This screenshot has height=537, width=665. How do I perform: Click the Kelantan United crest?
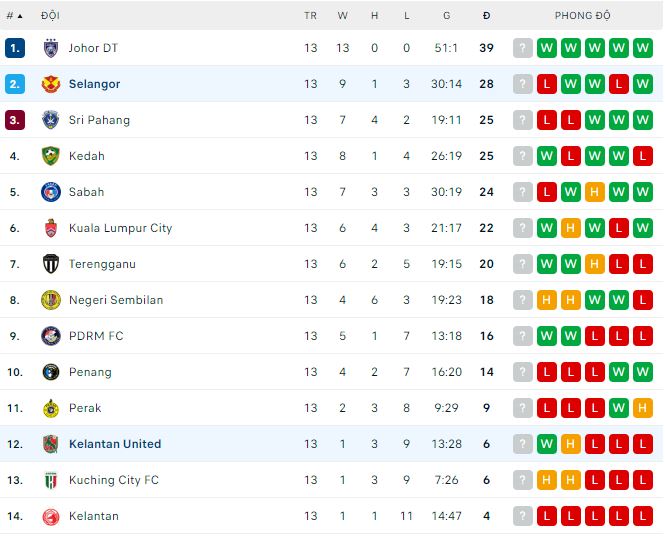pyautogui.click(x=51, y=444)
